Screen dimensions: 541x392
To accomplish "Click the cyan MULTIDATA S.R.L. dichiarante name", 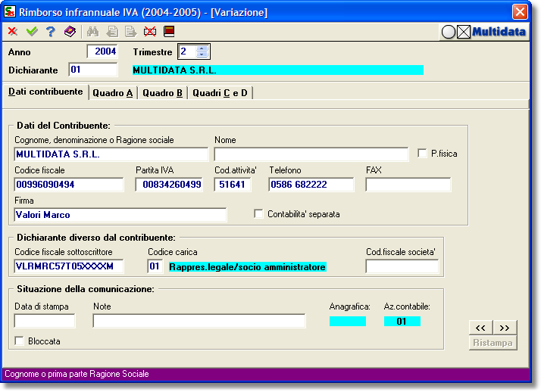I will [278, 70].
